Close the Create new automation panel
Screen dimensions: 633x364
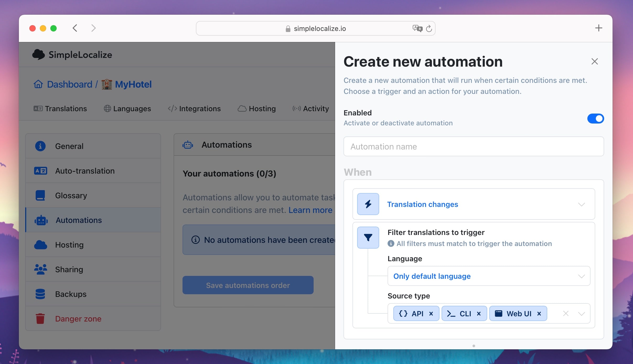[595, 61]
